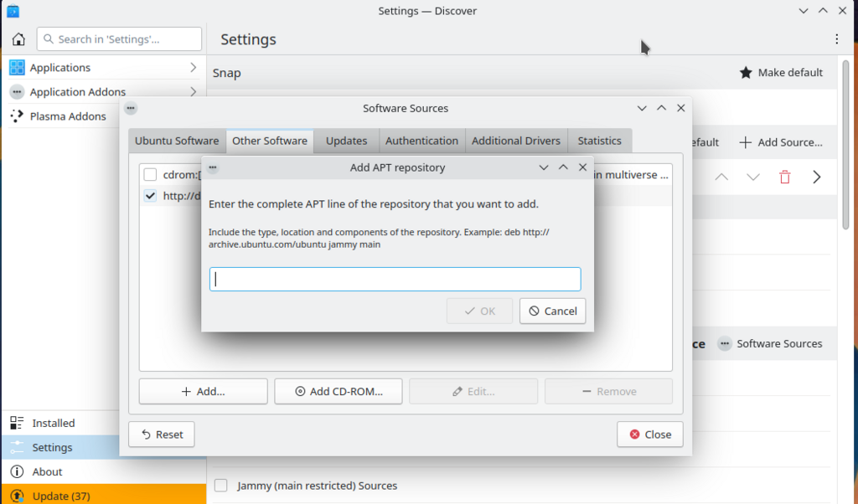
Task: Click the Home icon in Discover sidebar
Action: (x=18, y=39)
